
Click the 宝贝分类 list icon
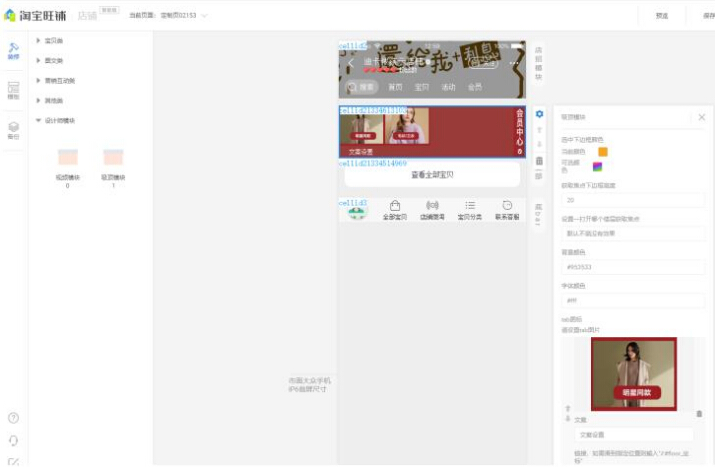coord(469,209)
